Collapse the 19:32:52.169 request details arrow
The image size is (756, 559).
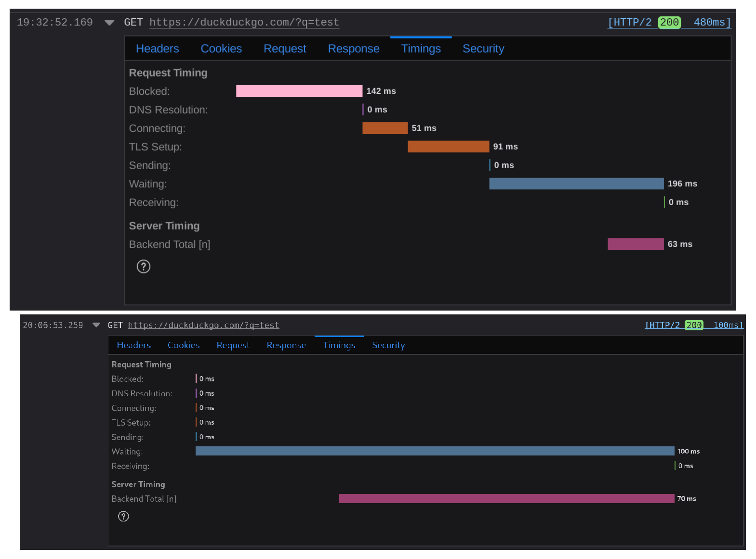(x=109, y=23)
